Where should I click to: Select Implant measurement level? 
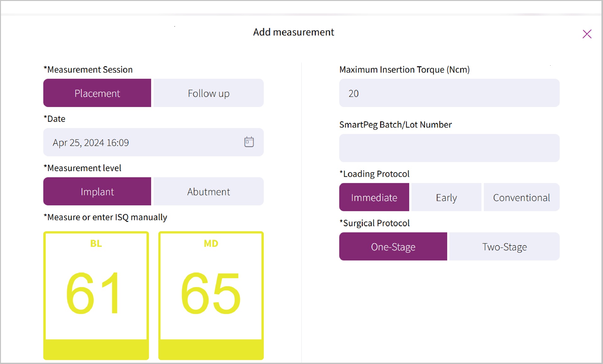[x=97, y=191]
